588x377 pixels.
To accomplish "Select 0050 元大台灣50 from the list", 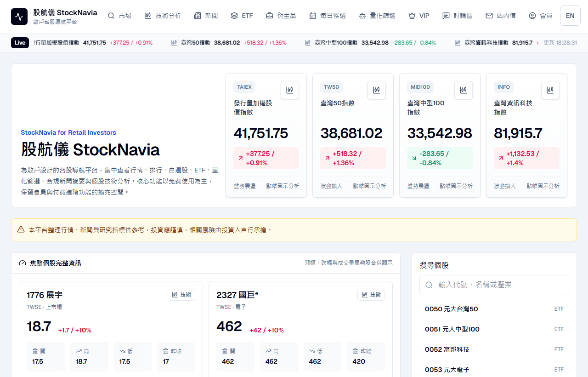I will point(494,309).
